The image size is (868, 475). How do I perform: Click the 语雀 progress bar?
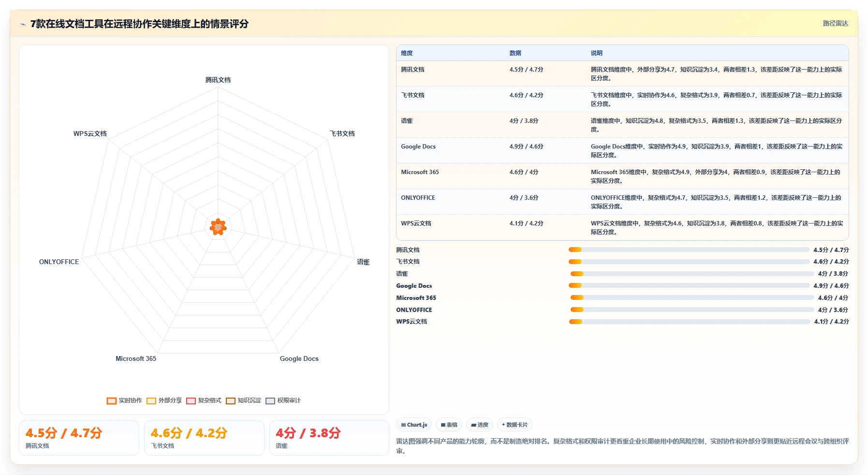[x=692, y=273]
